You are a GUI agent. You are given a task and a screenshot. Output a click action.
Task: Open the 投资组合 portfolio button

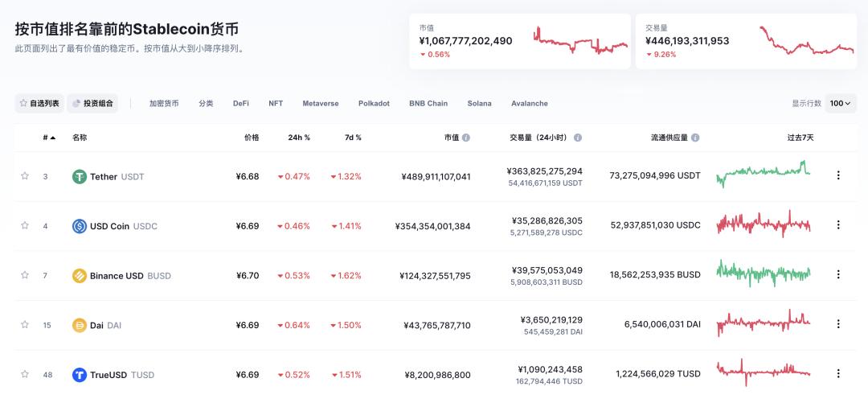pos(92,103)
